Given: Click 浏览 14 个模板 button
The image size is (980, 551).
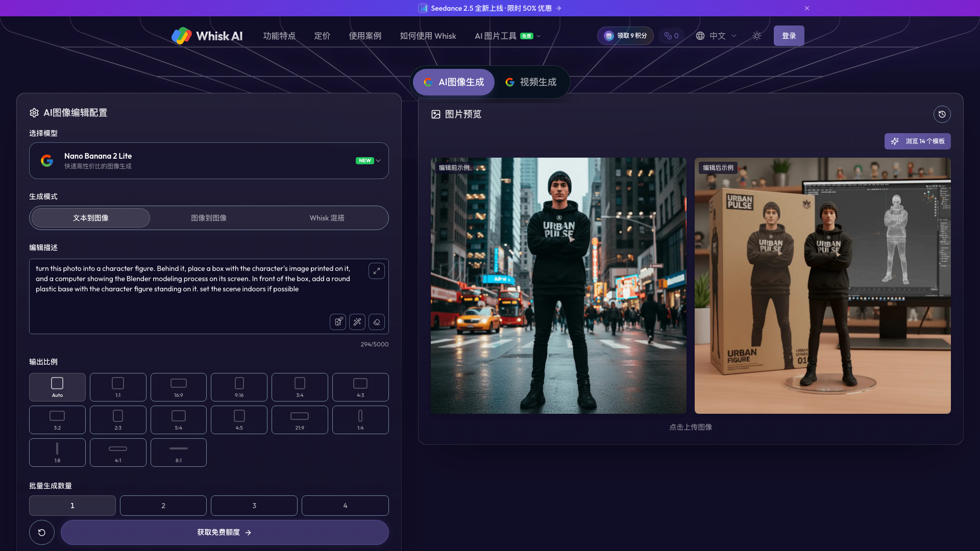Looking at the screenshot, I should [x=918, y=141].
